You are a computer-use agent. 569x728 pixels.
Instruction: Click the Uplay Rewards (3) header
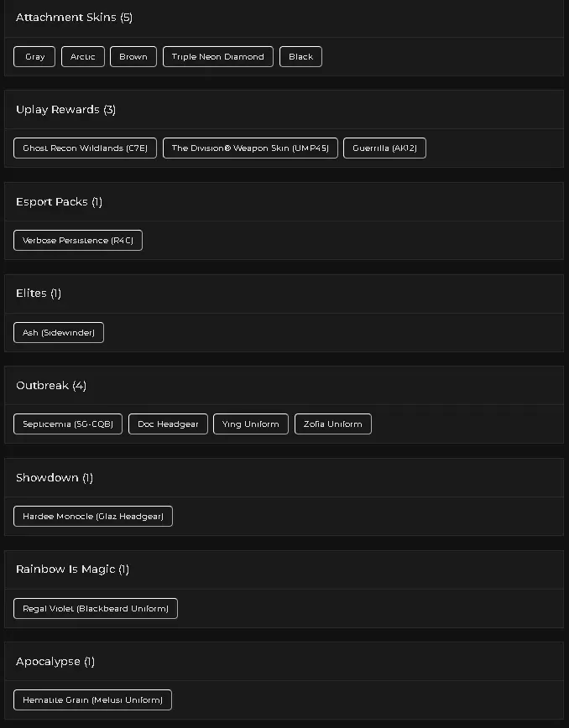pos(65,110)
